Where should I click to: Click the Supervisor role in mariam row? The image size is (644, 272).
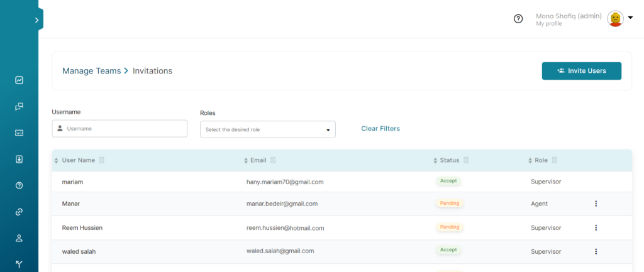click(x=546, y=182)
